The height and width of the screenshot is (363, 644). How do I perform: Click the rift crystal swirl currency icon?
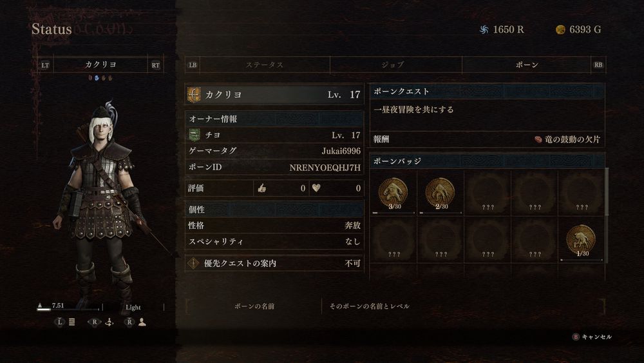pos(484,30)
